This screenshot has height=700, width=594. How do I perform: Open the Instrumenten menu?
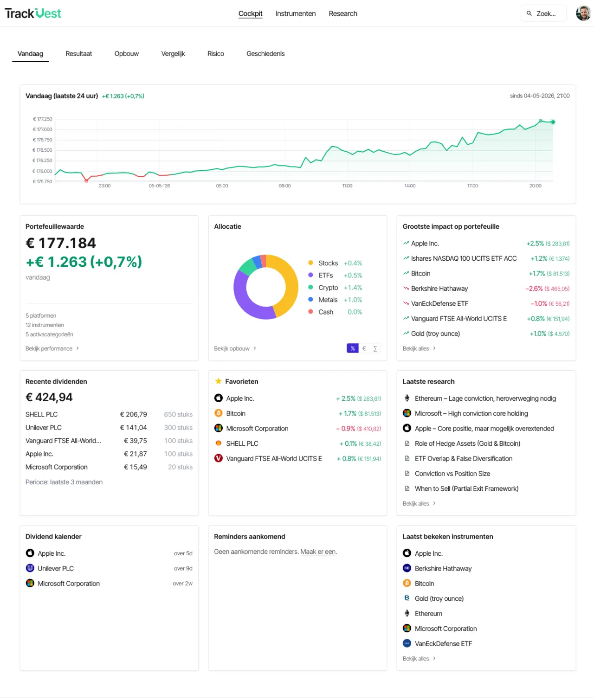(296, 13)
